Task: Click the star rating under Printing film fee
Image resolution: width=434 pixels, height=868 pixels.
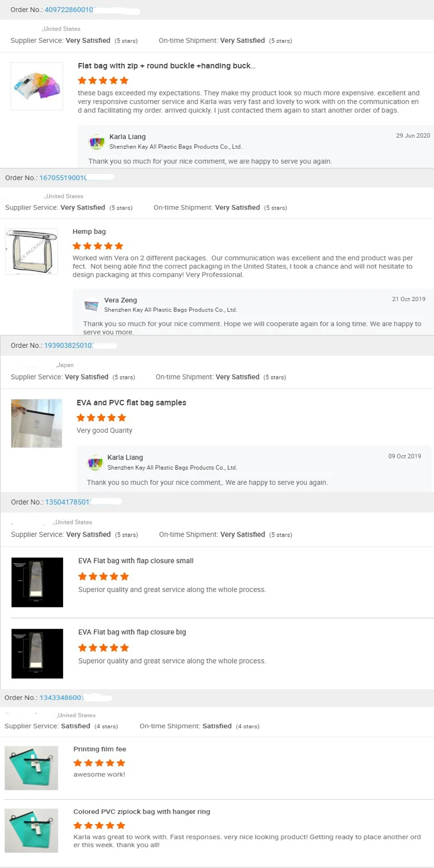Action: pos(99,763)
